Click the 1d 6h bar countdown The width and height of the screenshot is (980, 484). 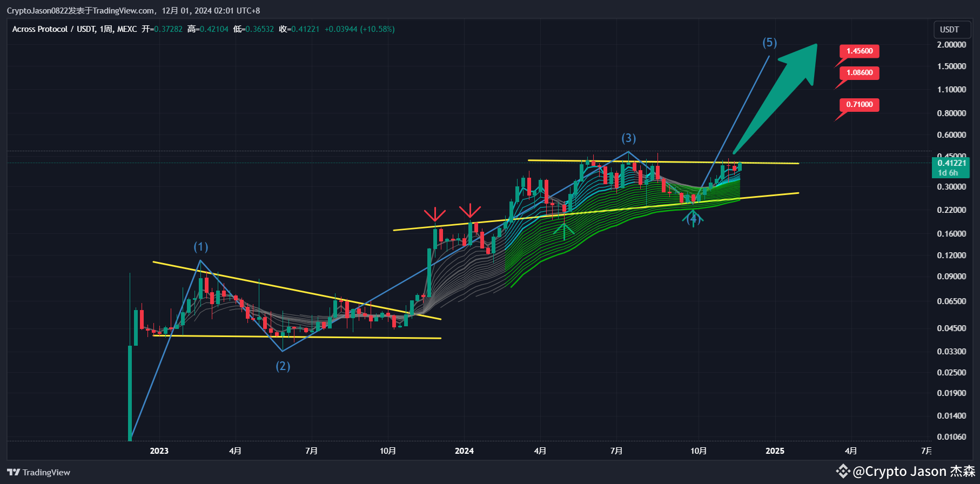coord(948,173)
